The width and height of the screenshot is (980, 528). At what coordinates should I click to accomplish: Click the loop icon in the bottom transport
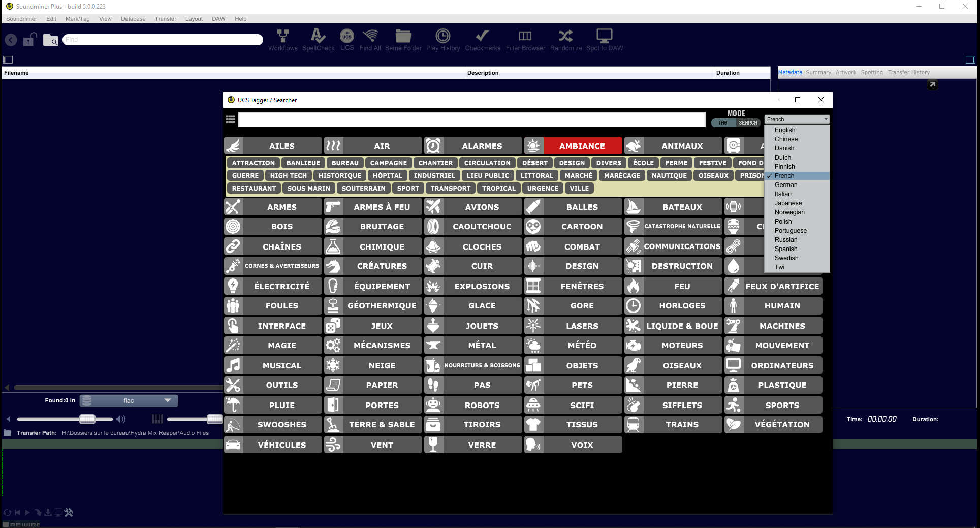pyautogui.click(x=7, y=513)
